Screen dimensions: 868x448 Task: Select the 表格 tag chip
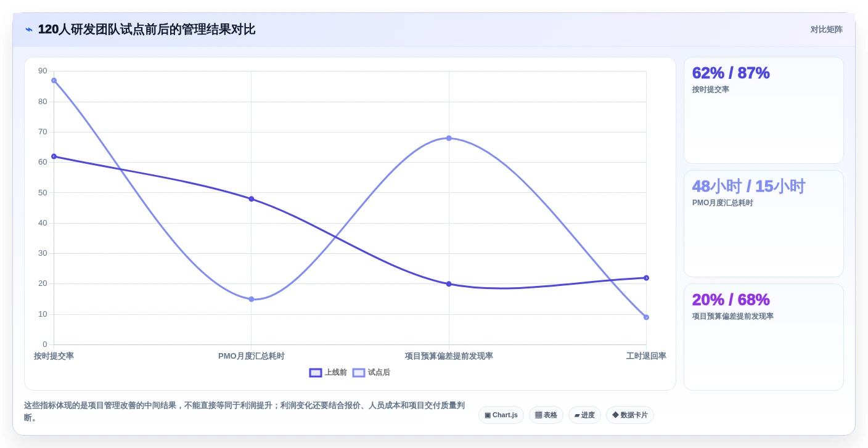(546, 415)
